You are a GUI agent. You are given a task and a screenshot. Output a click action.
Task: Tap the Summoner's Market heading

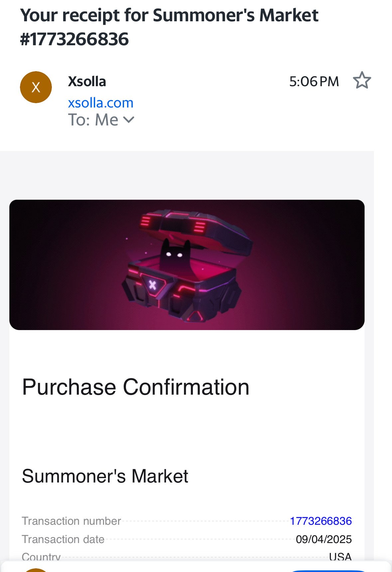tap(105, 476)
